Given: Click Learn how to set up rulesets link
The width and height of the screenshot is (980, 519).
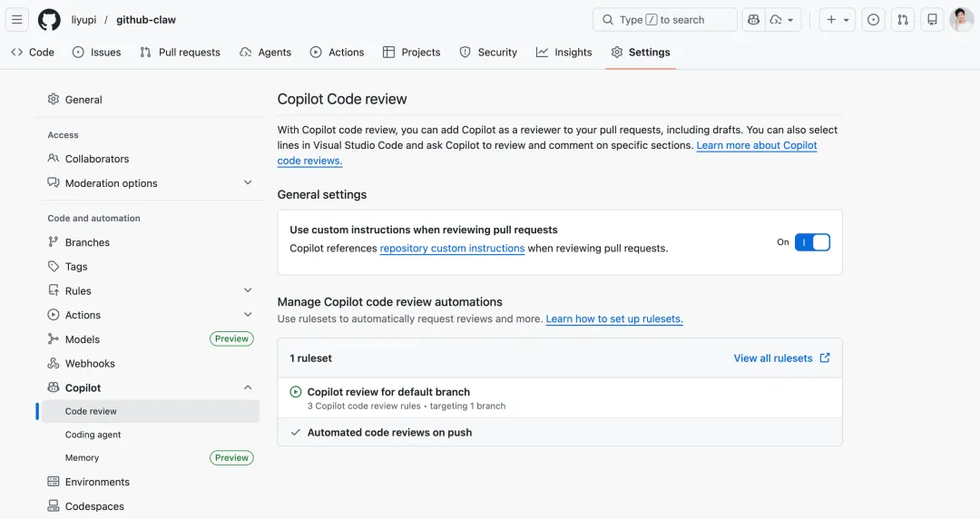Looking at the screenshot, I should tap(614, 319).
